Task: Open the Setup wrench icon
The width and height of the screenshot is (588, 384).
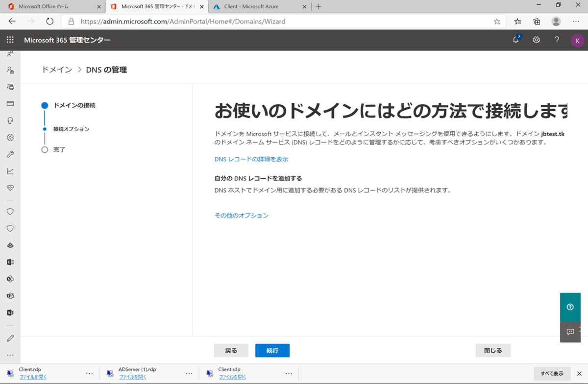Action: pyautogui.click(x=10, y=154)
